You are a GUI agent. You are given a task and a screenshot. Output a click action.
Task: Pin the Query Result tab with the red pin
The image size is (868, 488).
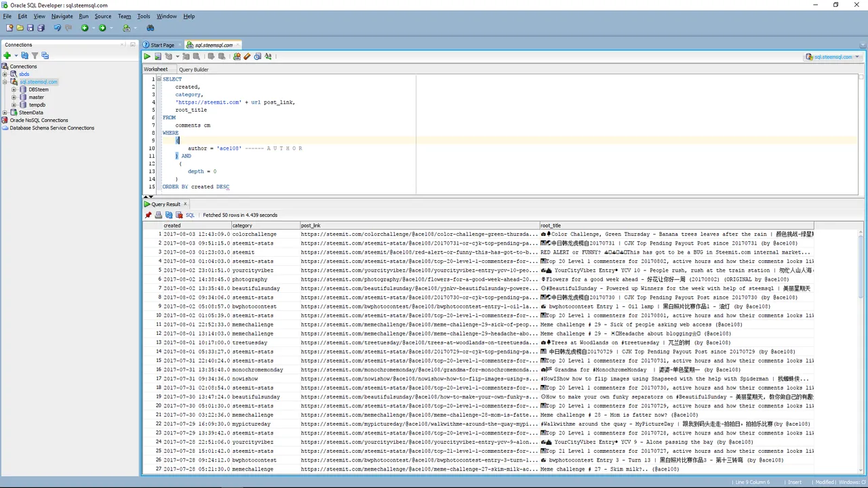coord(149,215)
